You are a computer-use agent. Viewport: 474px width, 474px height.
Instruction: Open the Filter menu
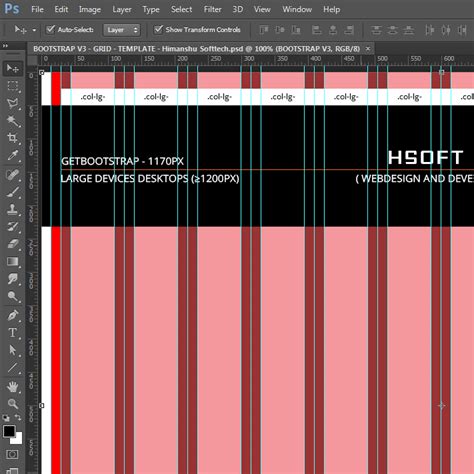click(x=212, y=9)
